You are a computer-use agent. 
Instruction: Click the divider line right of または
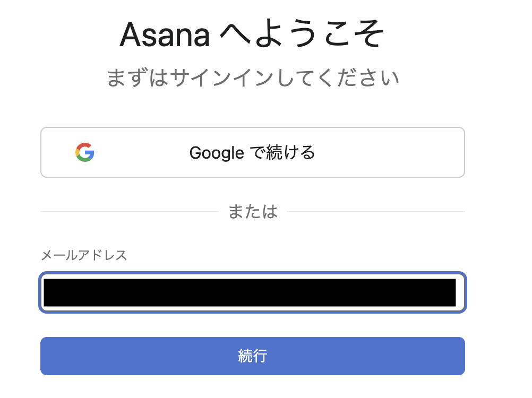point(375,212)
